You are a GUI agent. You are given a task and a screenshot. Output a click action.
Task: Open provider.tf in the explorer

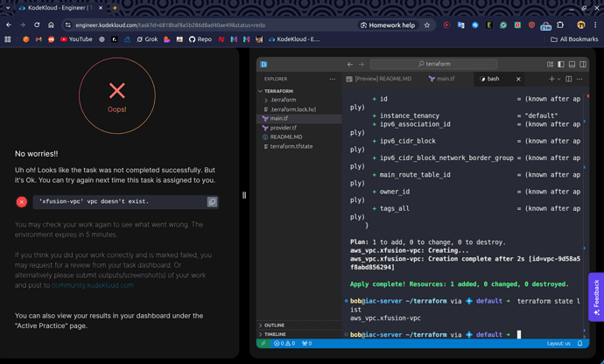pos(283,128)
